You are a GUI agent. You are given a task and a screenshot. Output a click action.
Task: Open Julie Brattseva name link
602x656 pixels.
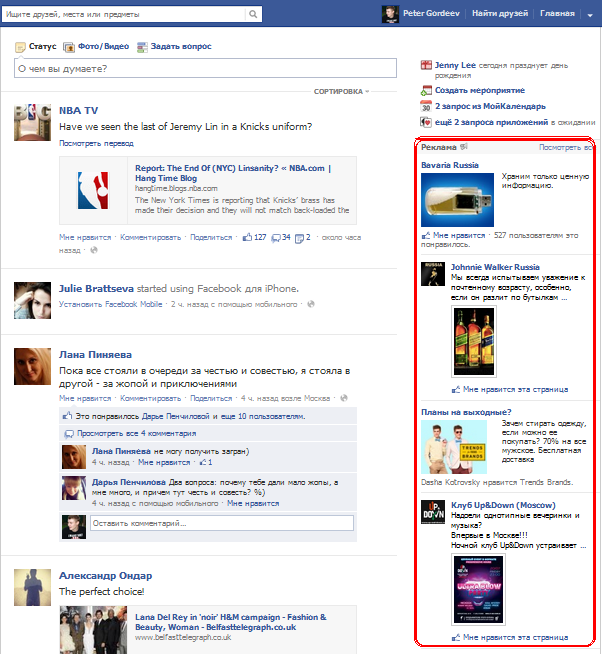[96, 289]
